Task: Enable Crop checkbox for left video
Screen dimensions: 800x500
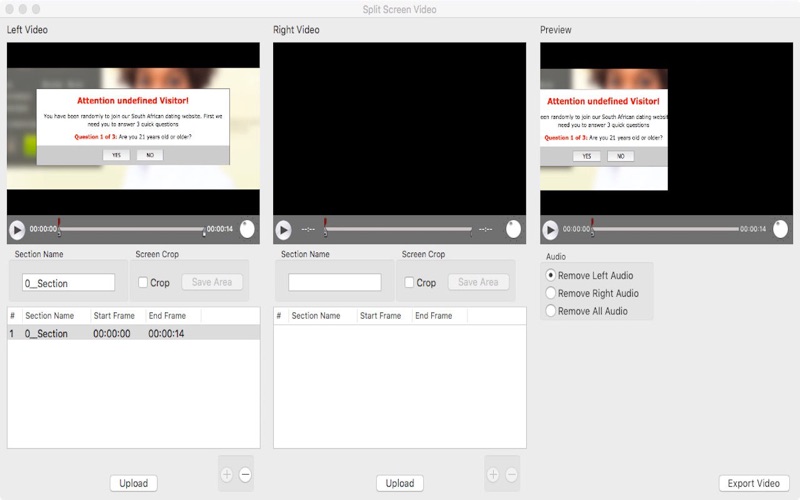Action: point(143,283)
